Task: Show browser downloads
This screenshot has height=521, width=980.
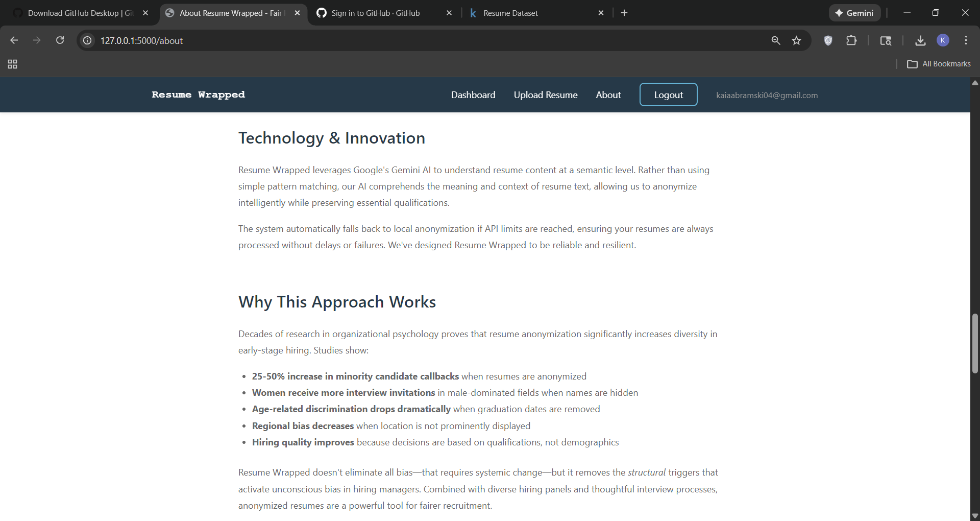Action: pos(920,40)
